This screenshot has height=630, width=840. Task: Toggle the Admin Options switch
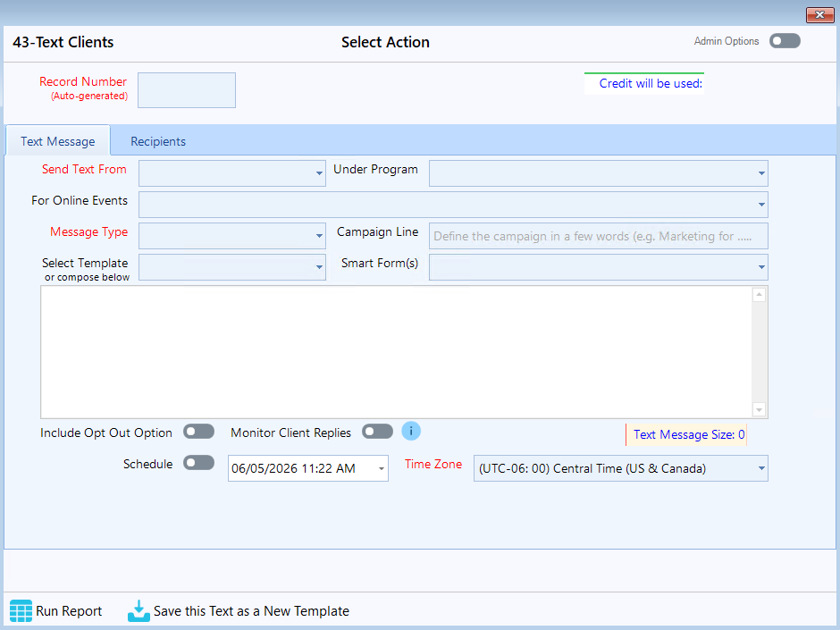click(785, 41)
